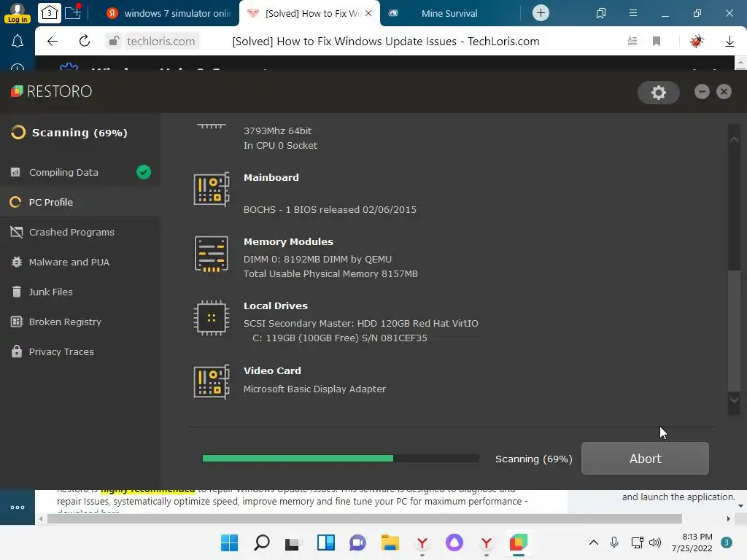Click the Video Card icon
747x560 pixels.
[212, 382]
